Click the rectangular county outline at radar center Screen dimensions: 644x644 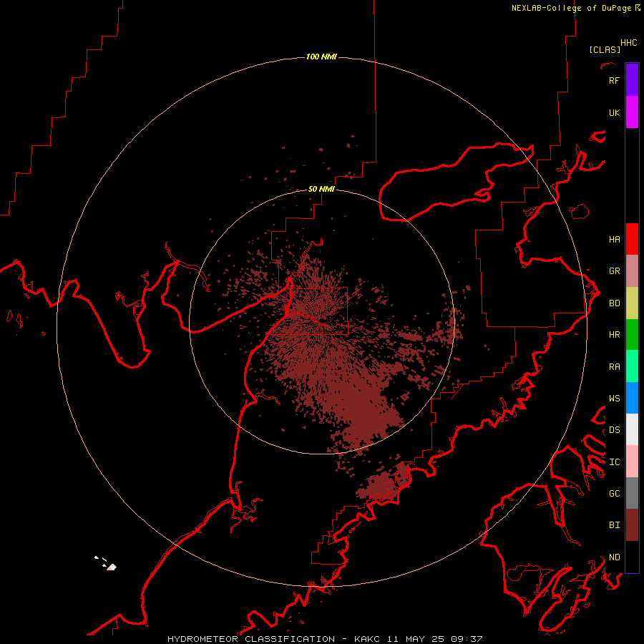tap(319, 311)
